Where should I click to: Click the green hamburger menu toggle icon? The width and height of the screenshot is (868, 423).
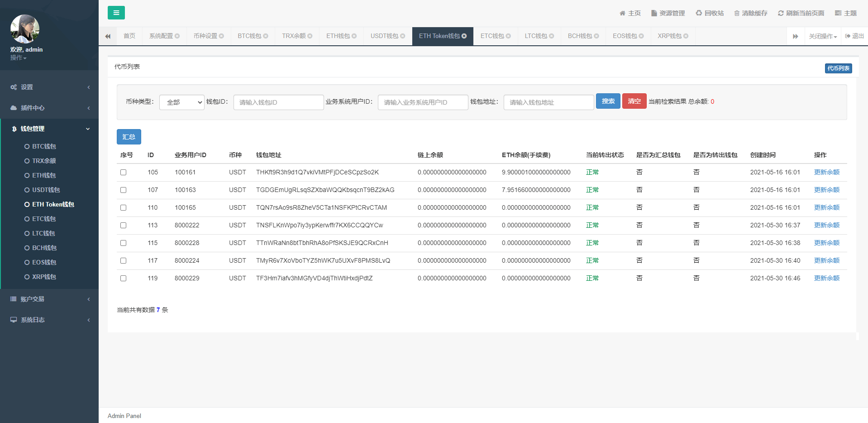[116, 13]
